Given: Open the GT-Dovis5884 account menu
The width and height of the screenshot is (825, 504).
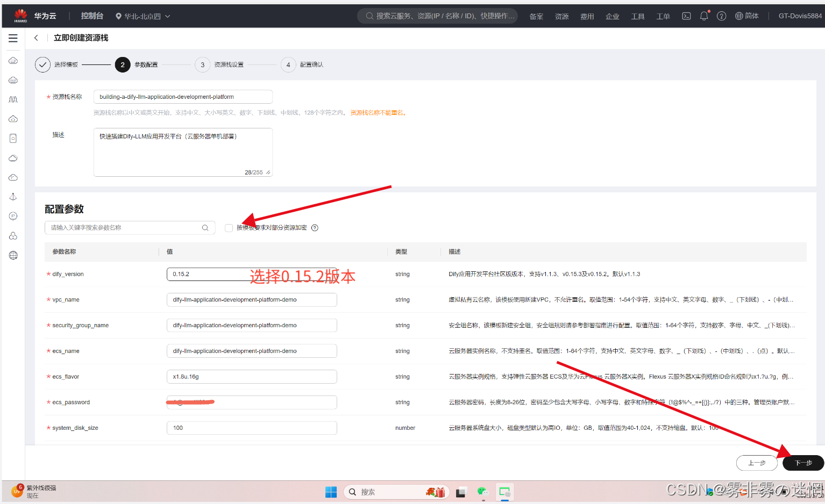Looking at the screenshot, I should (x=800, y=16).
